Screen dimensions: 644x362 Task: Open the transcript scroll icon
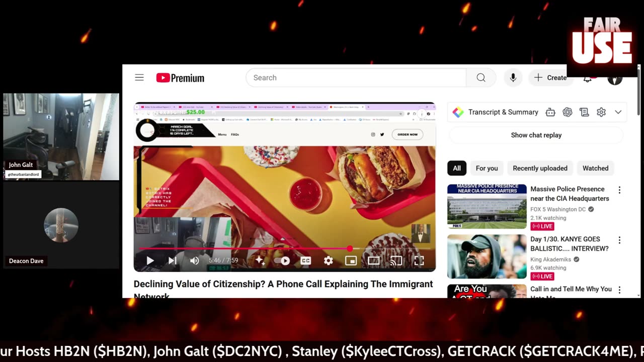(x=584, y=112)
